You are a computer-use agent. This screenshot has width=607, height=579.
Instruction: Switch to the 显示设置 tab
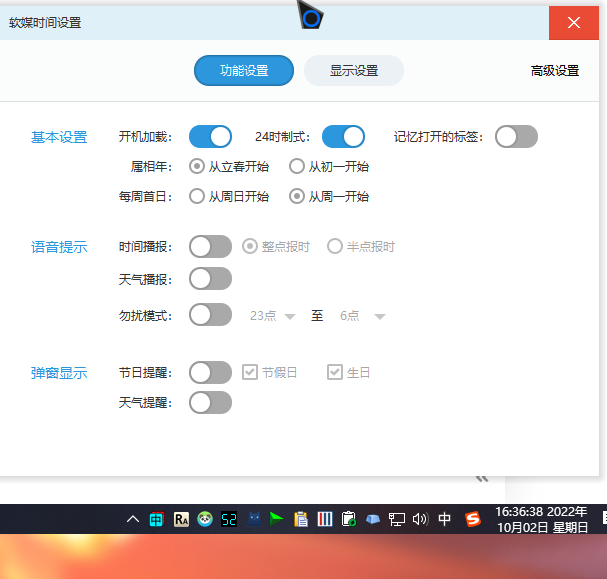point(354,70)
